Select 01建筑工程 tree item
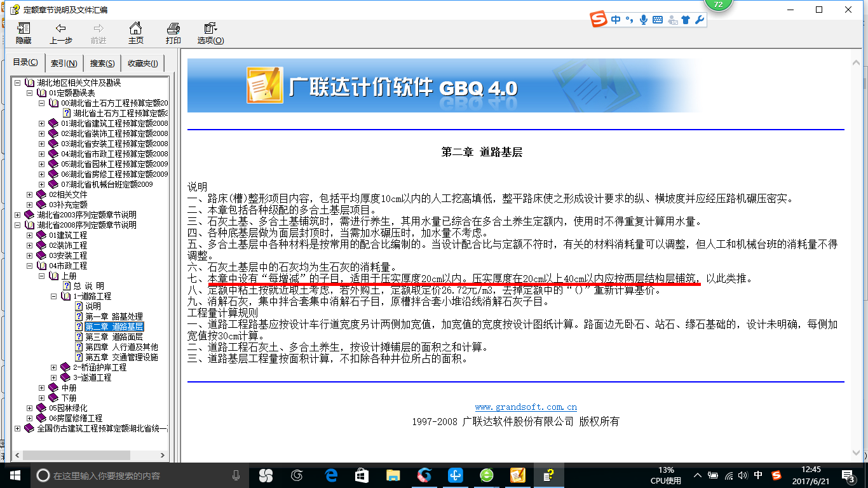868x488 pixels. point(68,235)
